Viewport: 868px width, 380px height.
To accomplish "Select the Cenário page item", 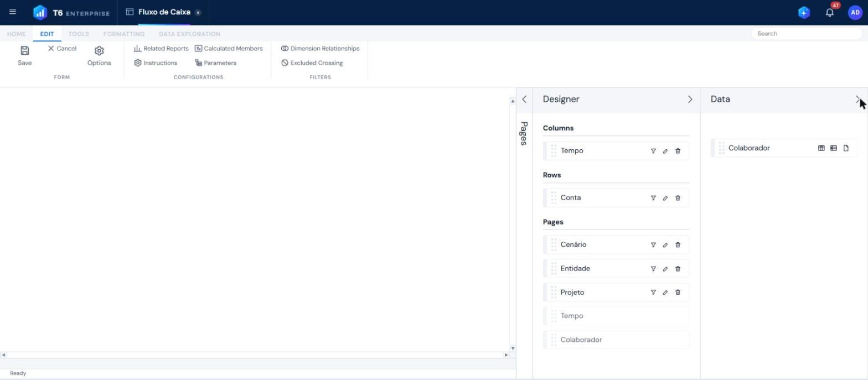I will click(x=616, y=244).
